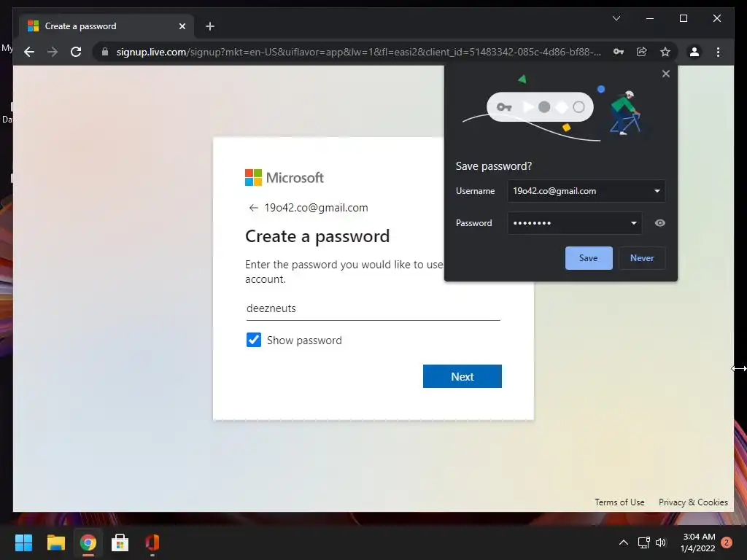
Task: Select the Create a password tab
Action: click(106, 26)
